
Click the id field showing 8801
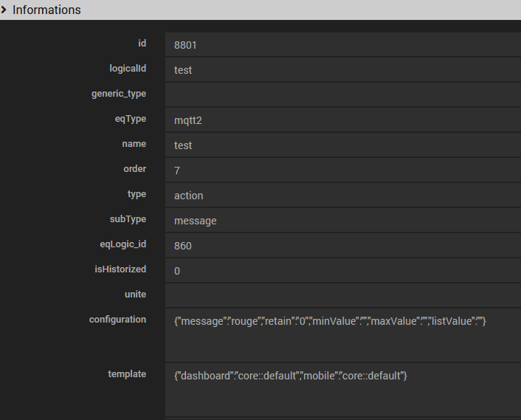[x=342, y=45]
